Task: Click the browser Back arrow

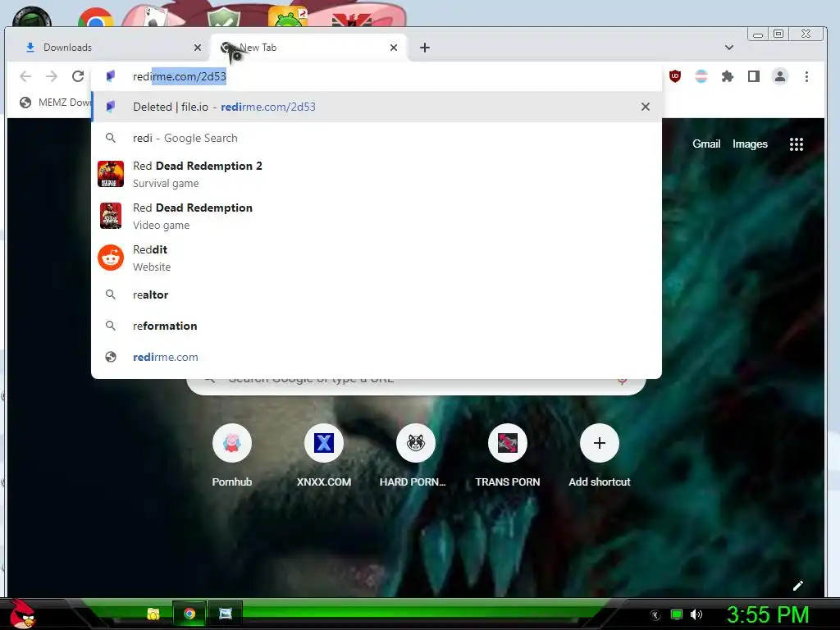Action: [x=25, y=76]
